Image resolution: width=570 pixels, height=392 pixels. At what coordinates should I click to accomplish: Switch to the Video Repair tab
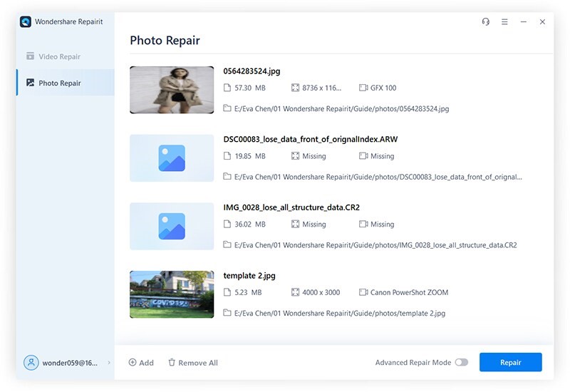[x=59, y=56]
